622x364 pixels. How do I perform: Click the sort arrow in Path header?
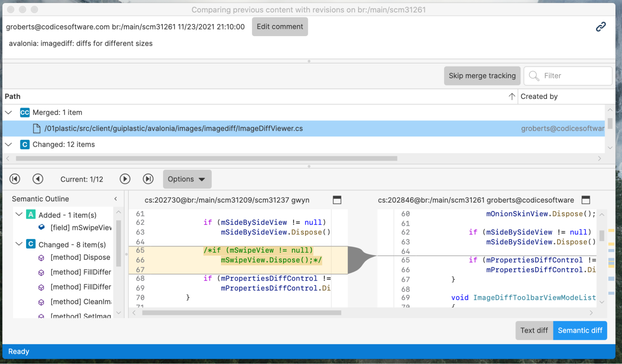(512, 96)
